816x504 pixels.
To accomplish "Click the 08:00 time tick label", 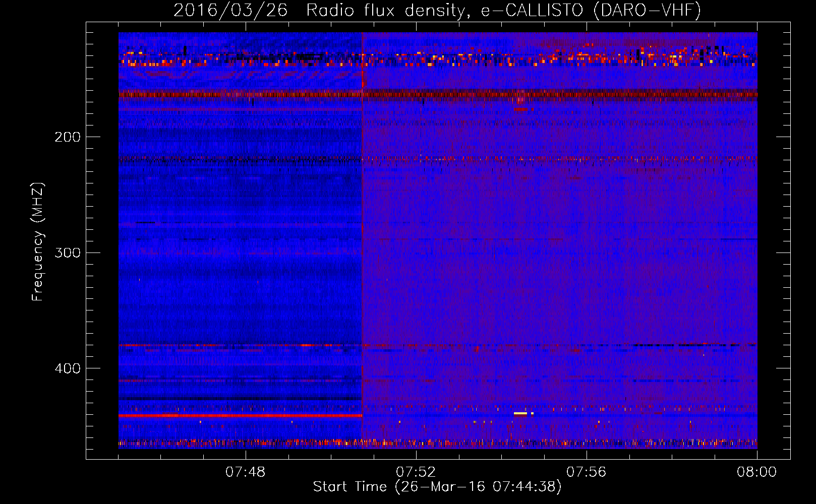I will tap(756, 472).
